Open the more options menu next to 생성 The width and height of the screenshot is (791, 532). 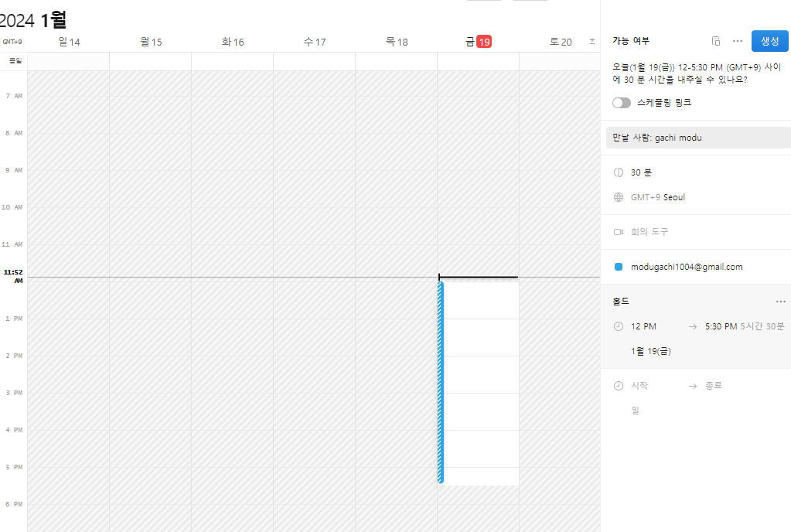pyautogui.click(x=737, y=41)
